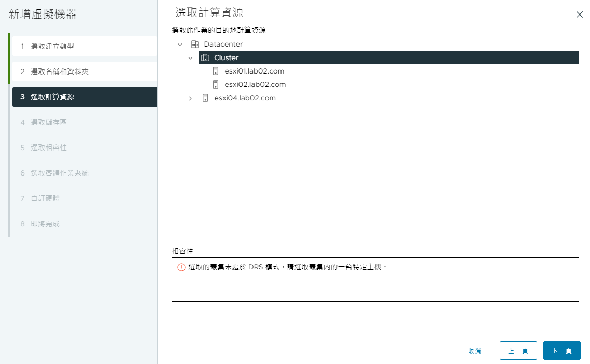Open wizard step 選取建立類型
The width and height of the screenshot is (590, 364).
(x=52, y=46)
